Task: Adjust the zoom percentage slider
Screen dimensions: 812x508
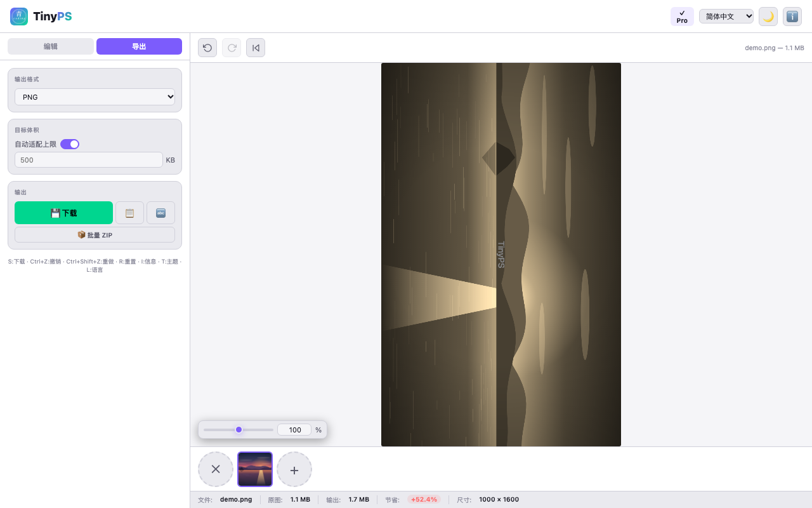Action: [239, 430]
